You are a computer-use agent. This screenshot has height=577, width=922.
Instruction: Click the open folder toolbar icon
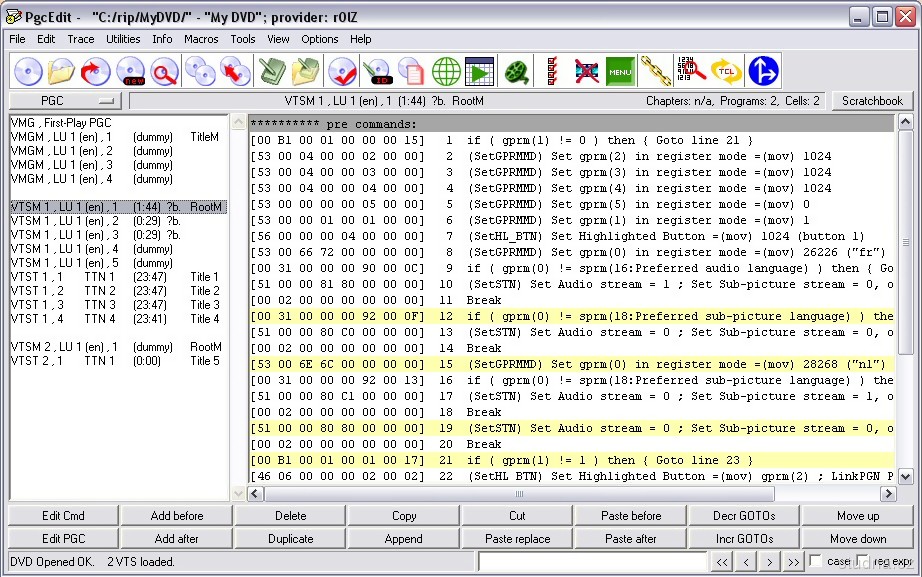62,71
